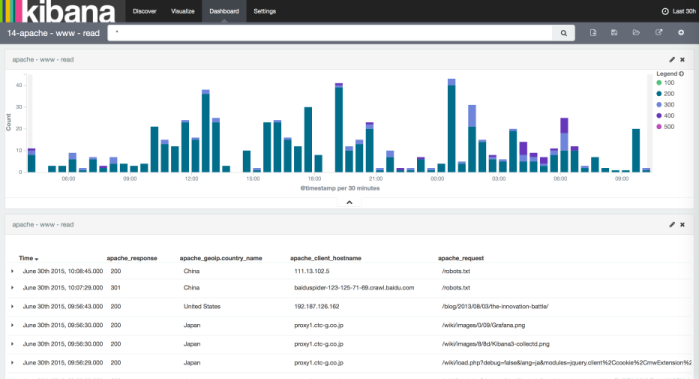Image resolution: width=699 pixels, height=379 pixels.
Task: Edit the table panel via pencil icon
Action: click(x=672, y=225)
